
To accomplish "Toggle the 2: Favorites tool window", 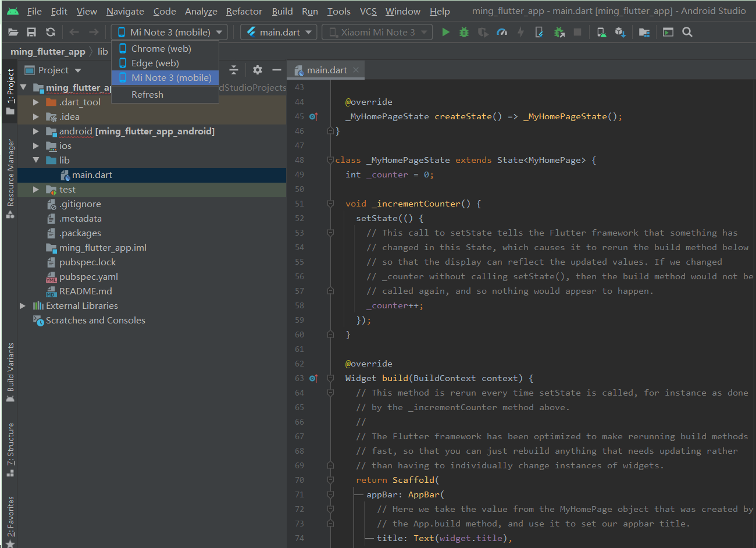I will [10, 521].
